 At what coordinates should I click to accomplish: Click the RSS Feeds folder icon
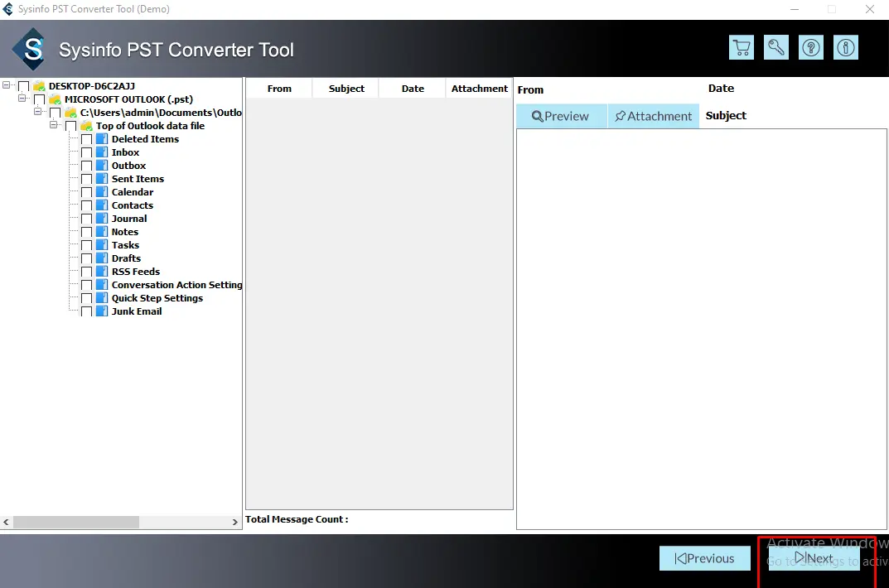(x=102, y=272)
